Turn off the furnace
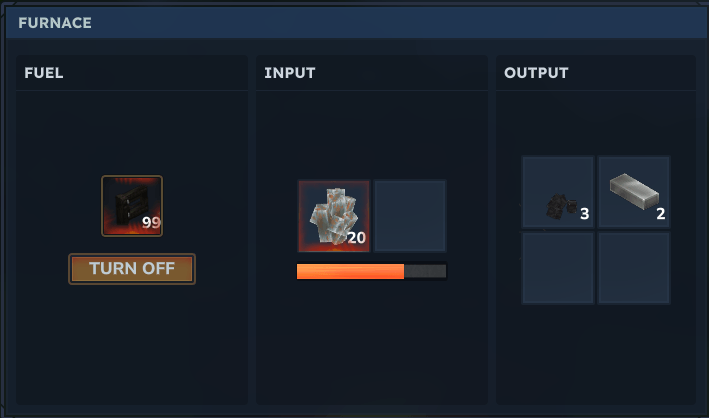Image resolution: width=709 pixels, height=418 pixels. 132,269
